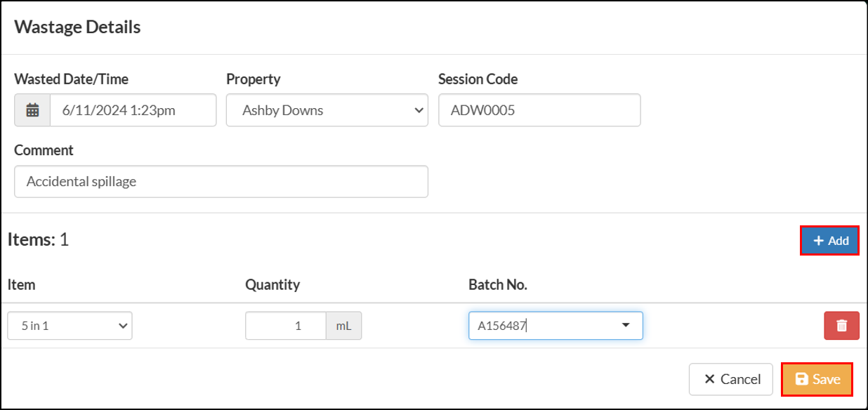Click the Batch No. field containing A156487
868x410 pixels.
[555, 326]
